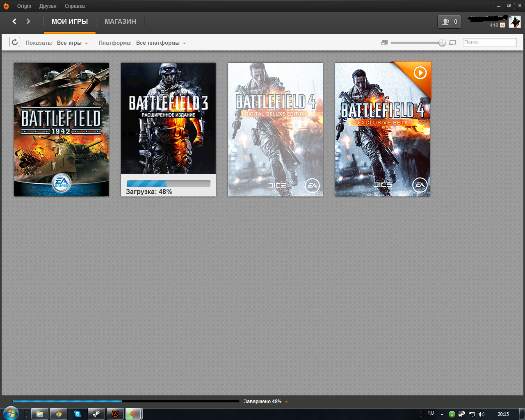Focus the Поиск search field
This screenshot has width=525, height=420.
pos(490,42)
